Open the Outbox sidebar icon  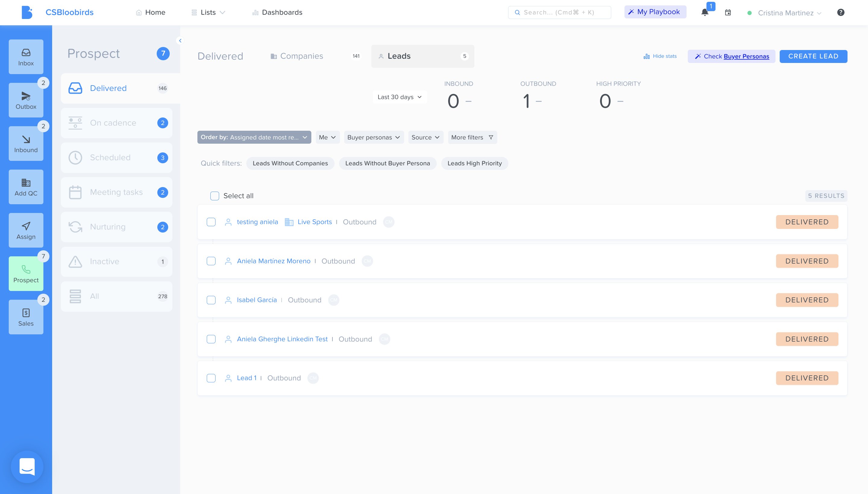[26, 100]
